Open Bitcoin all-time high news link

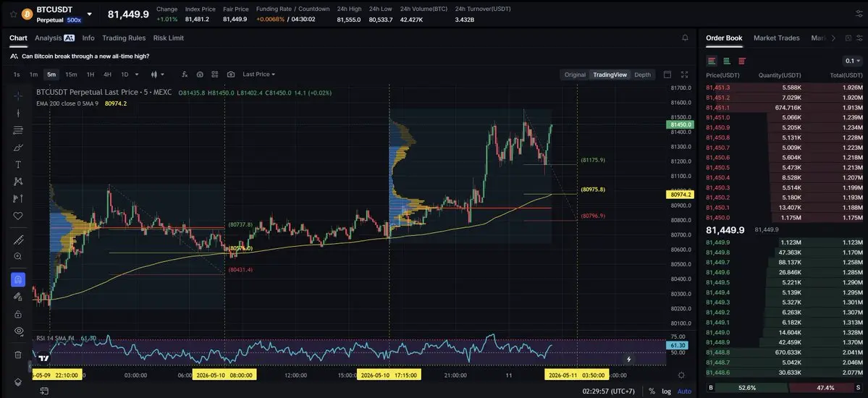point(85,56)
